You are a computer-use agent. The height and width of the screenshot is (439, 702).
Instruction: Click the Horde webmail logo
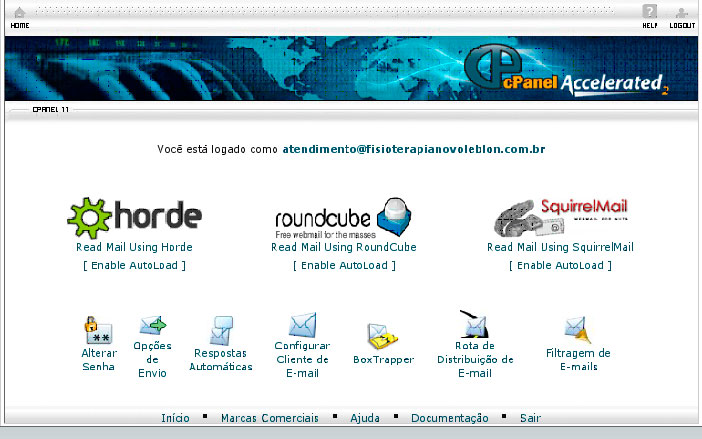click(x=134, y=217)
